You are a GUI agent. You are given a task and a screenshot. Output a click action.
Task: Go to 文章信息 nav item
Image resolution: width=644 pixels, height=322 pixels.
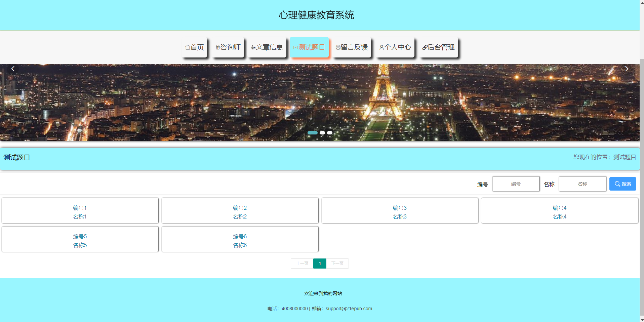coord(267,47)
